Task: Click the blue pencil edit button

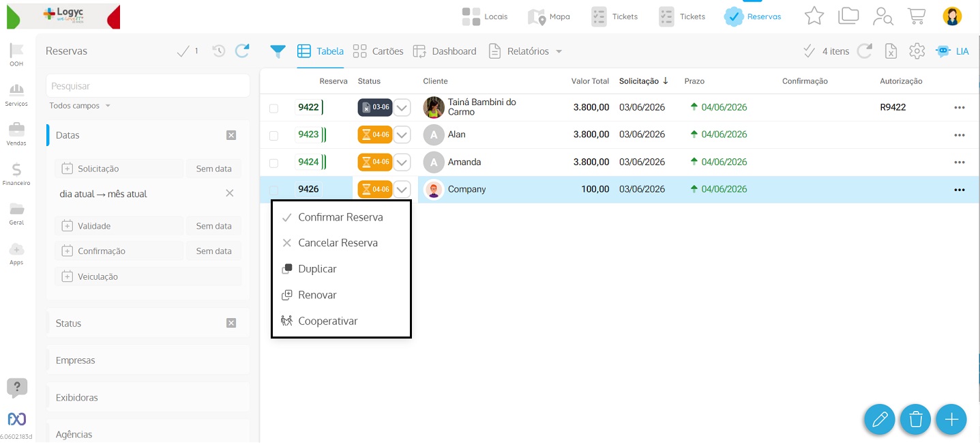Action: 880,419
